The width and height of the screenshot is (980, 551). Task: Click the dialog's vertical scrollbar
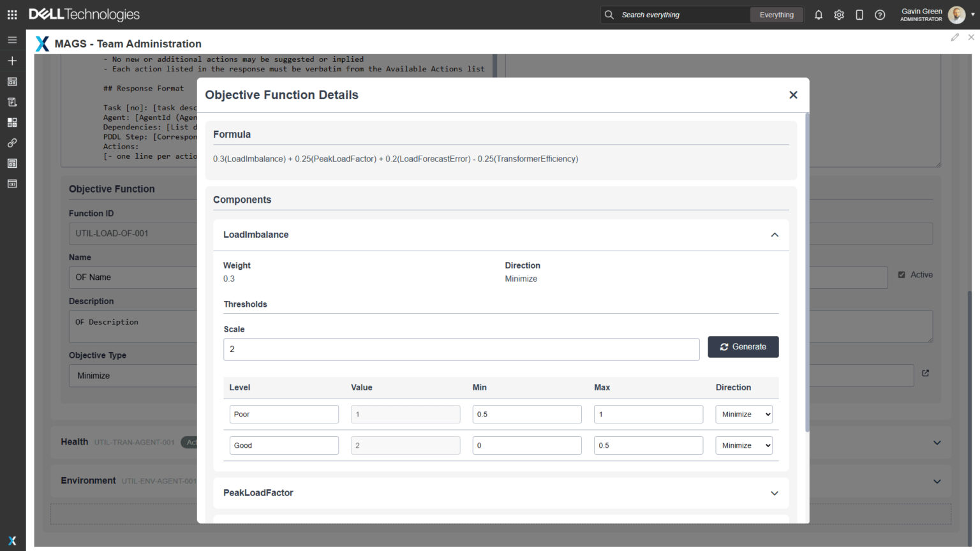[x=807, y=274]
